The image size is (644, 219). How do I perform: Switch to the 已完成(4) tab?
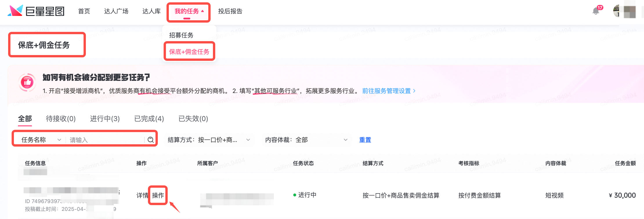pos(149,119)
